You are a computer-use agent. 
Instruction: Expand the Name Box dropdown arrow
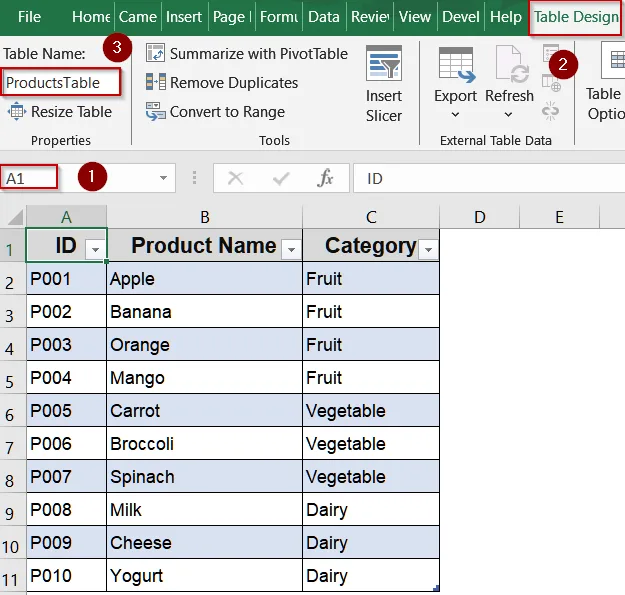coord(163,178)
